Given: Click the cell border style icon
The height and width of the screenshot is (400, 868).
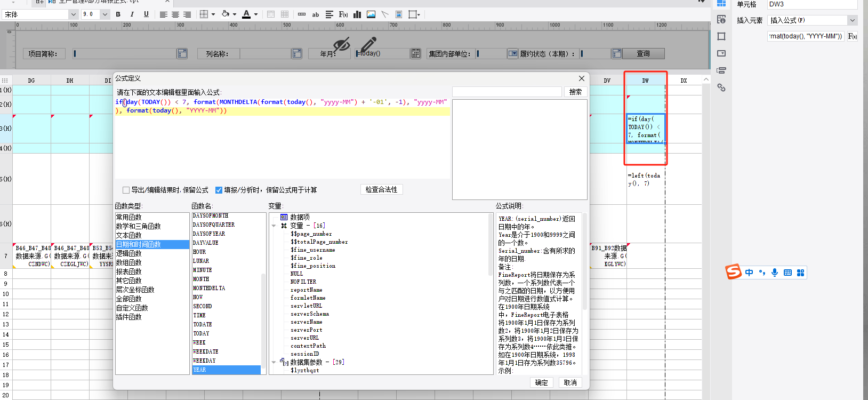Looking at the screenshot, I should tap(204, 14).
